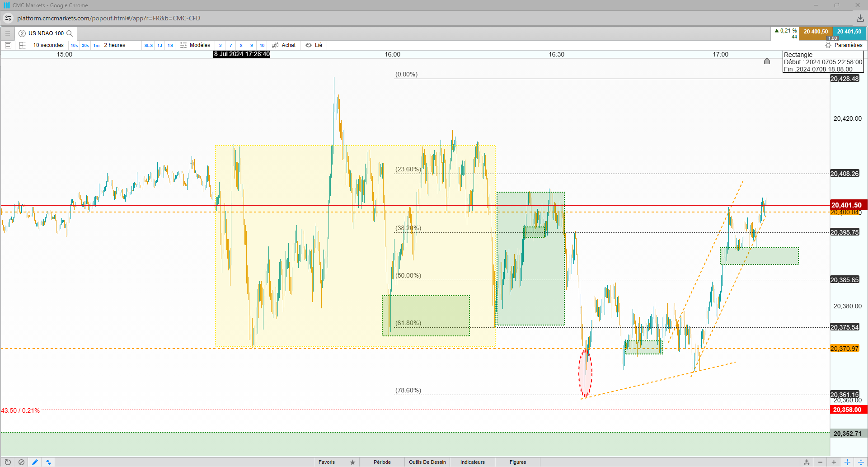This screenshot has height=467, width=868.
Task: Click the 20,408.26 Fibonacci level label
Action: (845, 174)
